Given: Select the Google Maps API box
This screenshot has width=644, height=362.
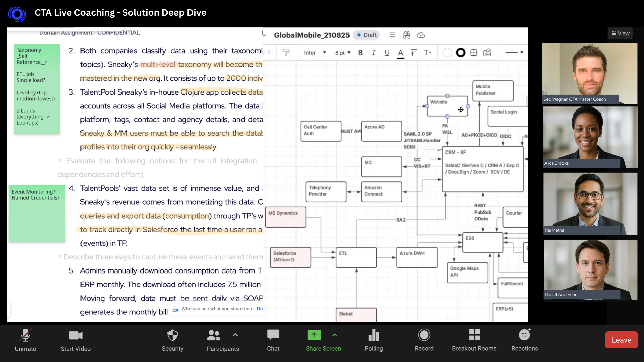Looking at the screenshot, I should 468,273.
